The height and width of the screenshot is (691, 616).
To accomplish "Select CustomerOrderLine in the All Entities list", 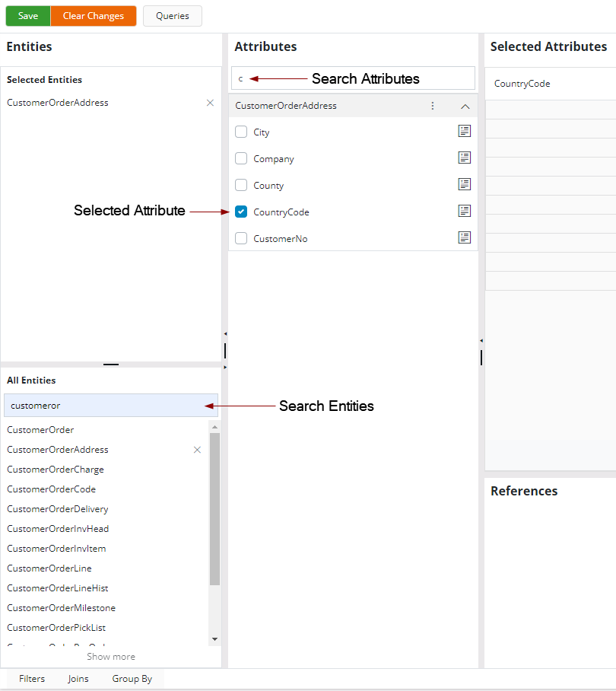I will (49, 568).
